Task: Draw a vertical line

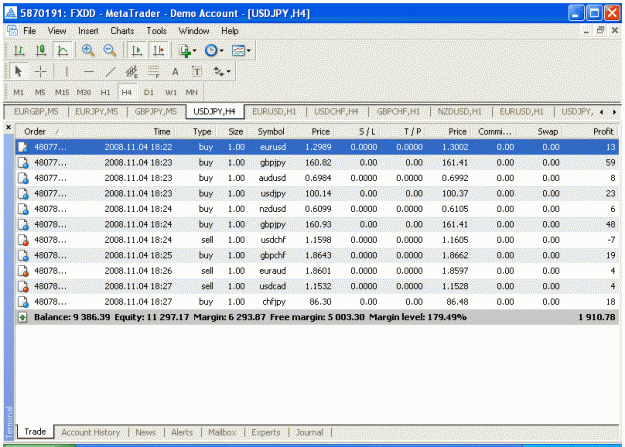Action: tap(66, 72)
